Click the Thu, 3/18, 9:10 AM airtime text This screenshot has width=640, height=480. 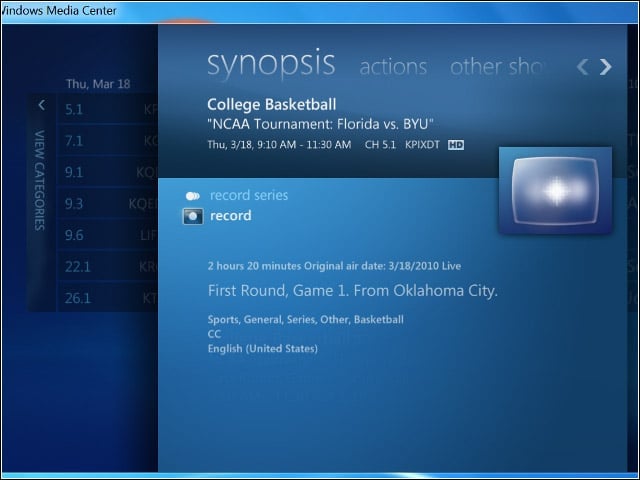(279, 145)
